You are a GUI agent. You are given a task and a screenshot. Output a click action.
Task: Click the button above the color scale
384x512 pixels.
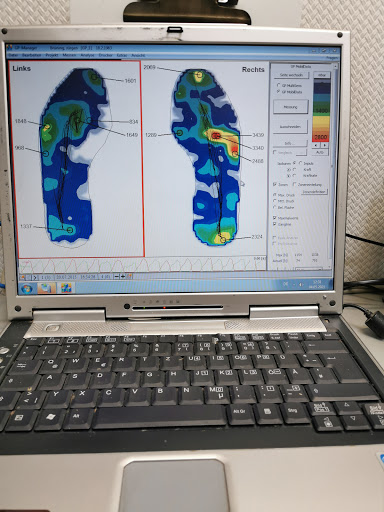[321, 75]
